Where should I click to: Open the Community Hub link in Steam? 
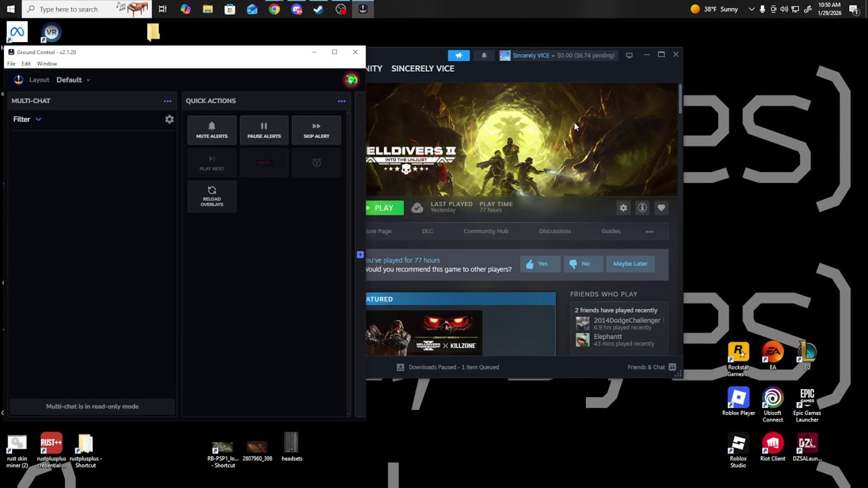(486, 231)
